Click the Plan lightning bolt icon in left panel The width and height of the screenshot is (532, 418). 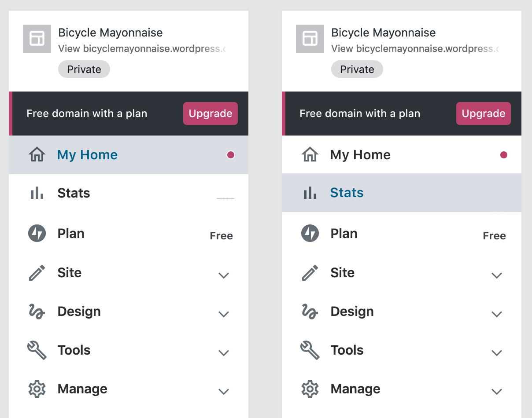37,233
